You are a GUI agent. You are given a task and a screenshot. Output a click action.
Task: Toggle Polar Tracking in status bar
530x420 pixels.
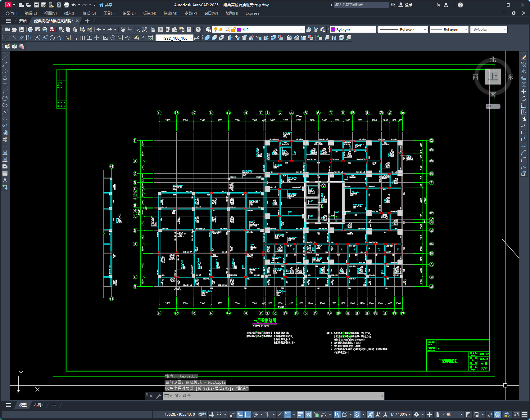click(255, 414)
